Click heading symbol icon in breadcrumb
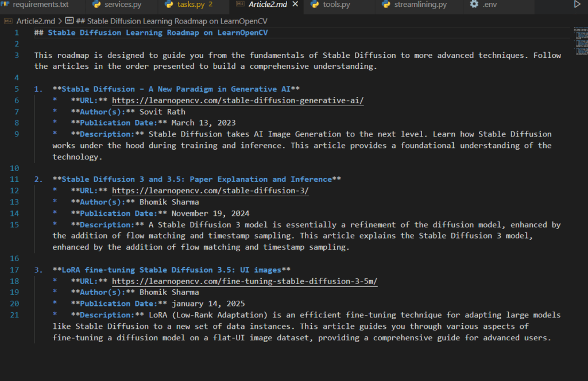 point(69,21)
